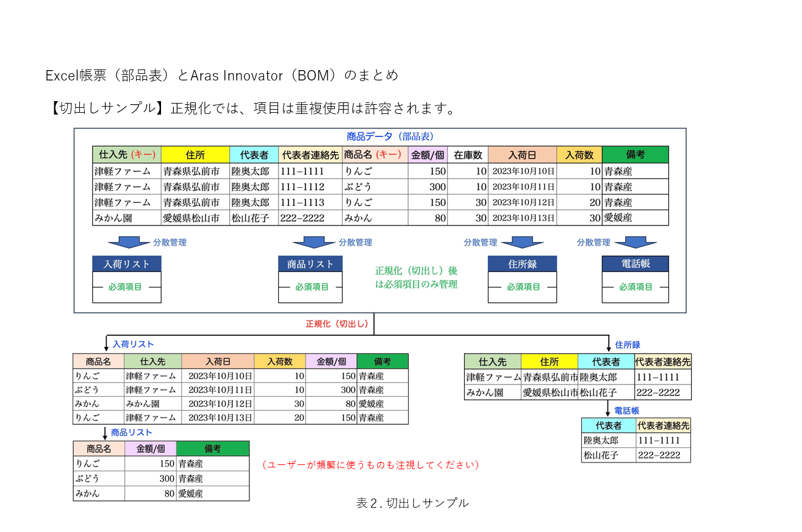
Task: Click the 津軽ファーム cell in the lower 住所録 table
Action: coord(493,377)
